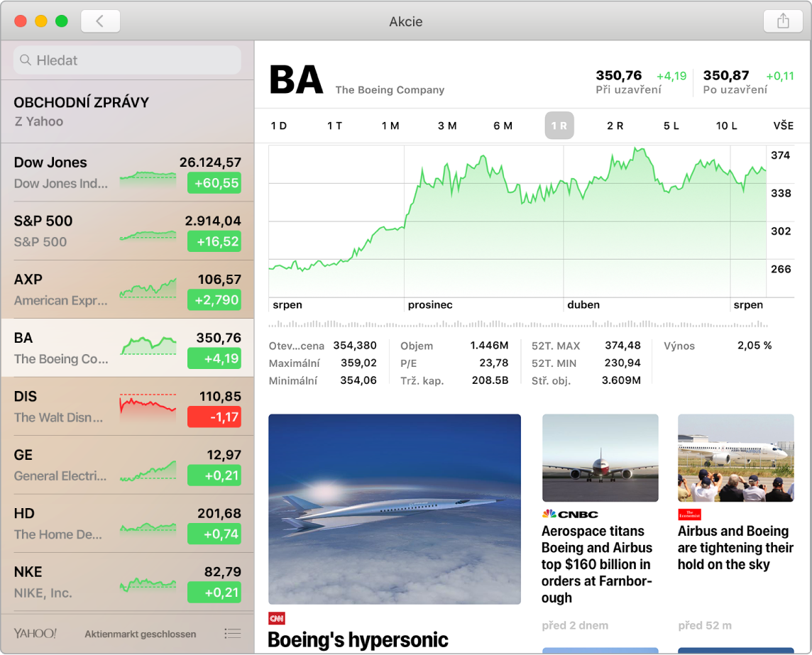Click the CNN badge on the hypersonic article
The width and height of the screenshot is (812, 655).
click(x=276, y=617)
